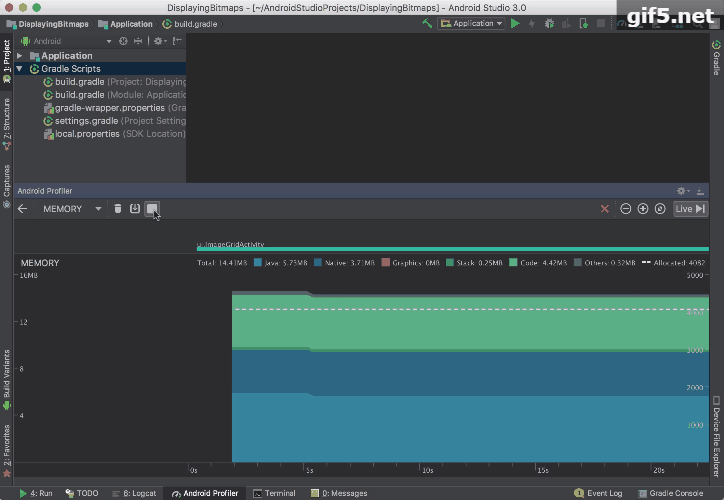Select settings.gradle file
724x500 pixels.
[114, 120]
